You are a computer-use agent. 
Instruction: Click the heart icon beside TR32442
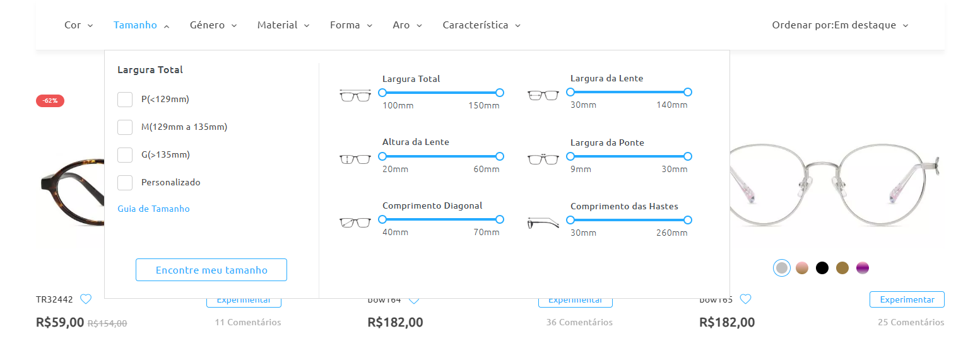point(86,299)
